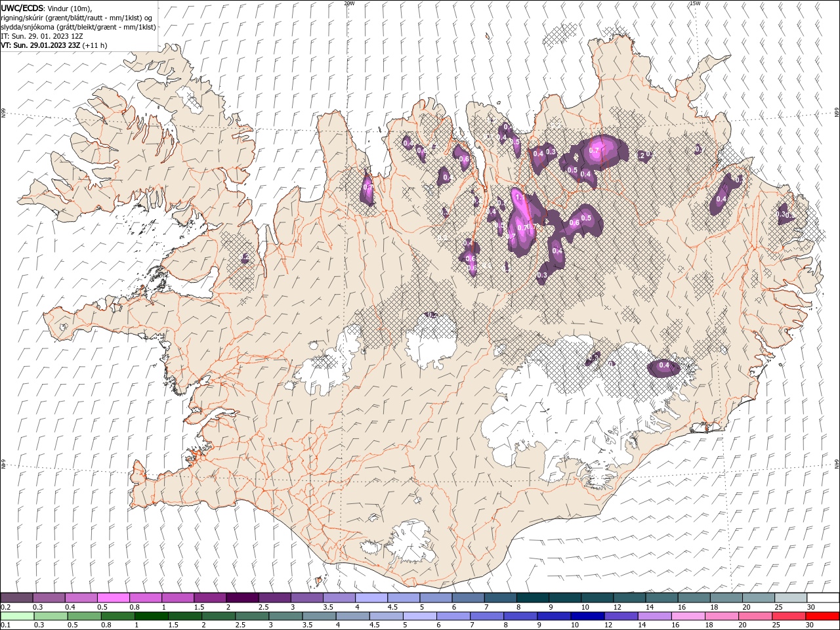The height and width of the screenshot is (630, 840).
Task: Click the 64N latitude label on right edge
Action: [836, 464]
